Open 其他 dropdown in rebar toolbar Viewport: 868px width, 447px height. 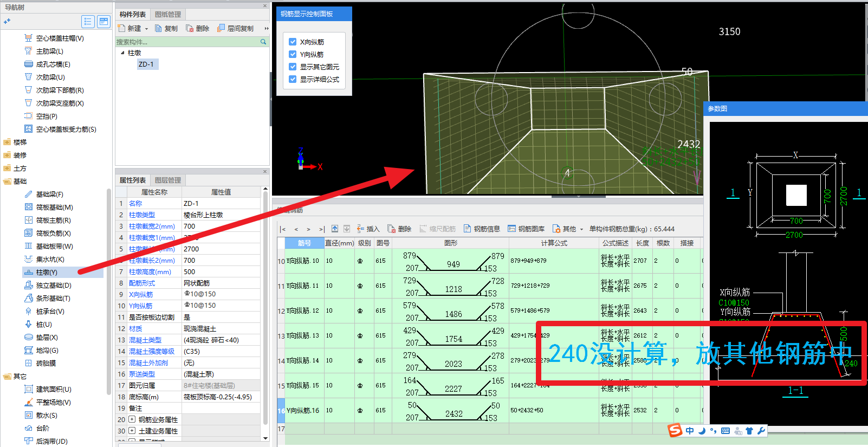click(567, 229)
